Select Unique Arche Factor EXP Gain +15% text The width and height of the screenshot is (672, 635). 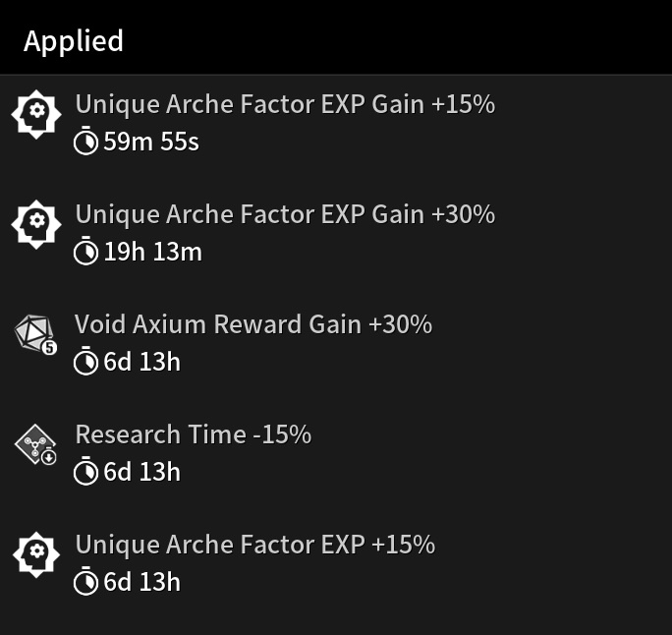coord(285,104)
